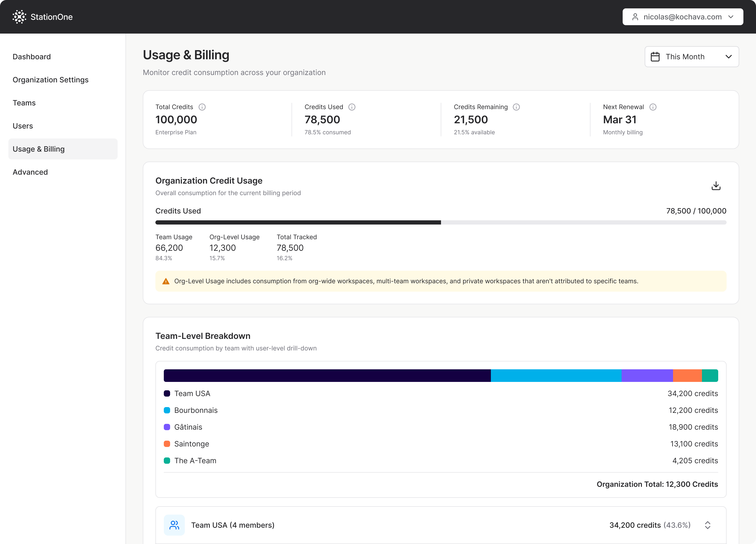Click the user profile icon in the header
Screen dimensions: 756x544
coord(635,17)
